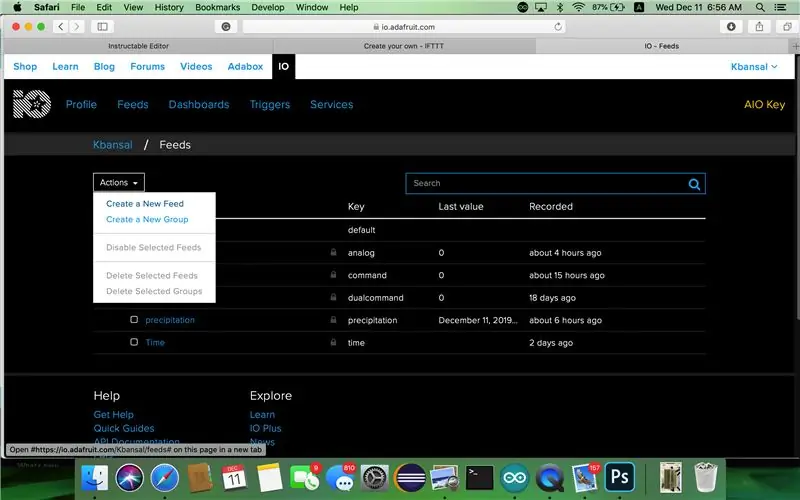Add a new Safari tab
The image size is (800, 500).
pyautogui.click(x=795, y=46)
